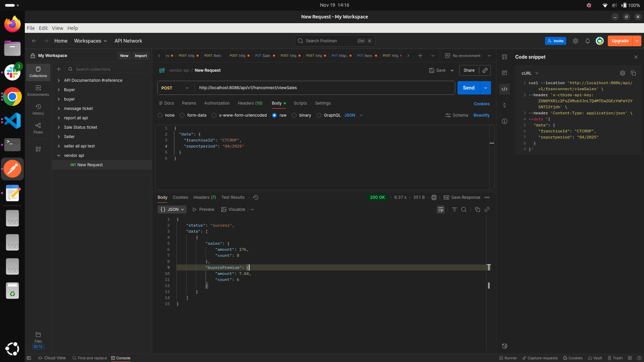Screen dimensions: 644x362
Task: Click the request URL input field
Action: click(324, 88)
